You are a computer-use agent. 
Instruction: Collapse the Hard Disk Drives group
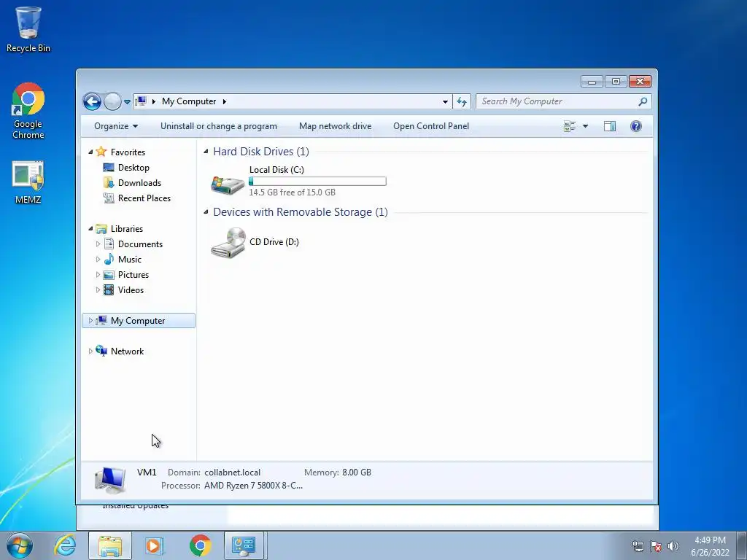pyautogui.click(x=206, y=152)
